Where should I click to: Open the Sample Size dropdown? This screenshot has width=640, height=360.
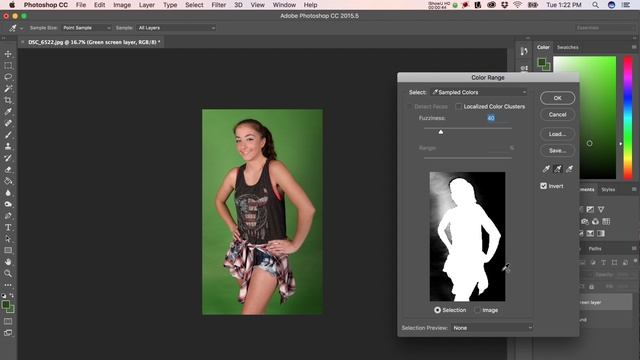coord(86,28)
